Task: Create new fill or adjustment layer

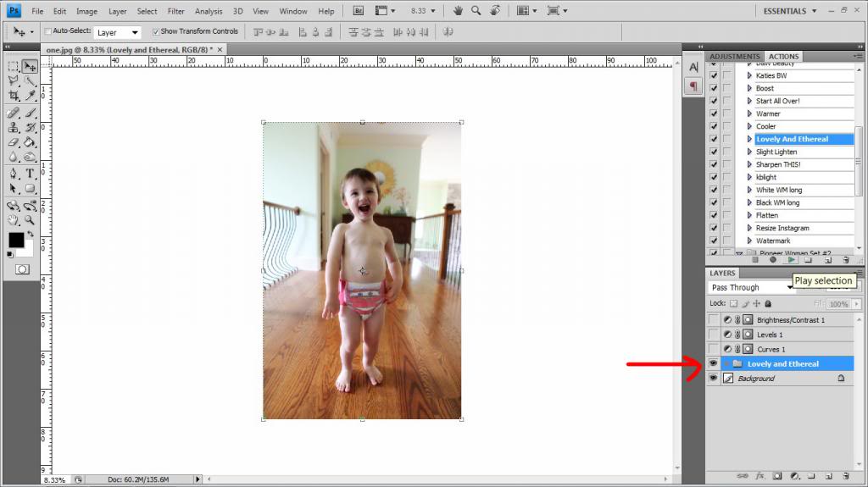Action: (795, 476)
